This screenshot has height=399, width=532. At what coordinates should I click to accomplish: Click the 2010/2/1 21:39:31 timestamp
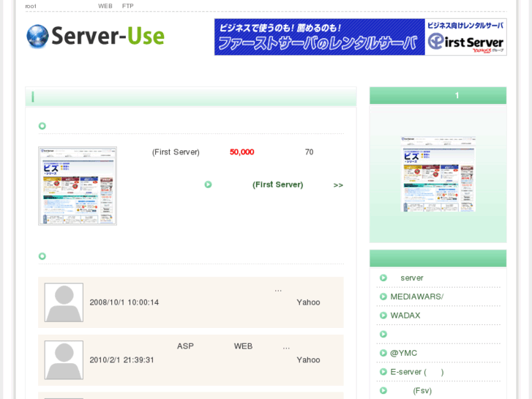121,360
